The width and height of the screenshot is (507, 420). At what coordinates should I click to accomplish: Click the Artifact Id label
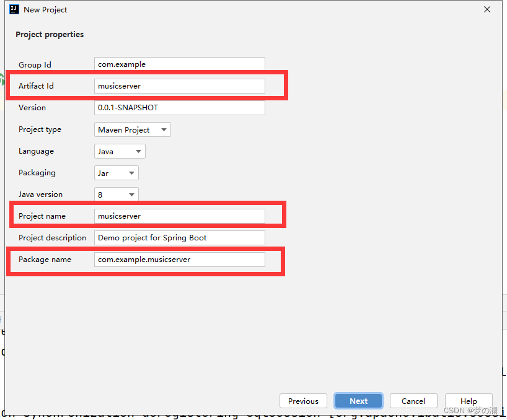pyautogui.click(x=36, y=86)
